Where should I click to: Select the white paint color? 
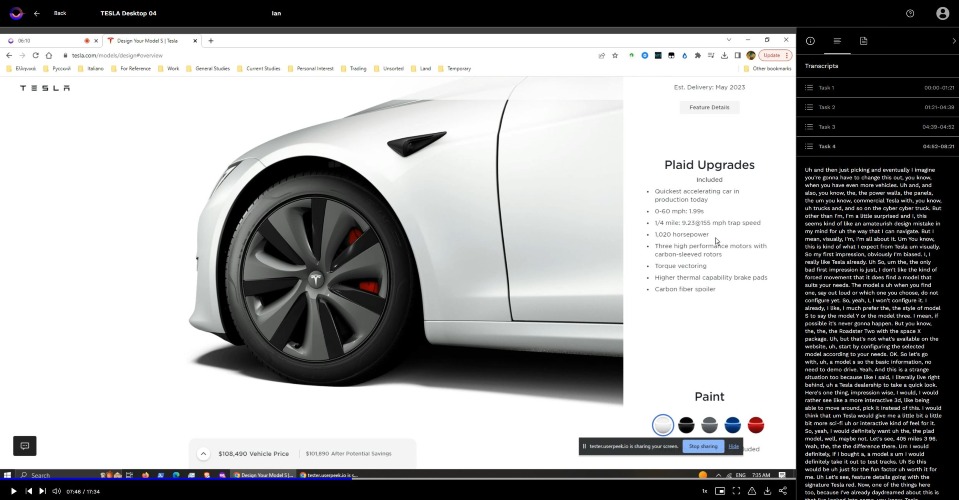click(663, 424)
